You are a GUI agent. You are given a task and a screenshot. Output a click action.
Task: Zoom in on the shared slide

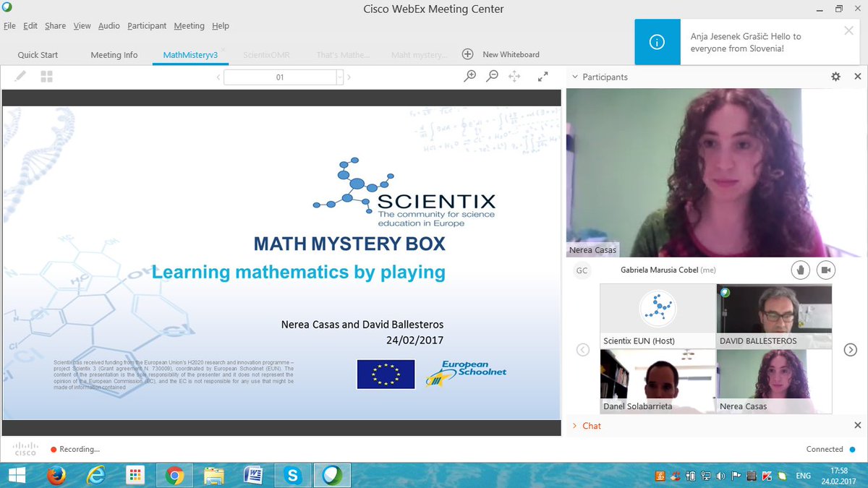pos(470,76)
